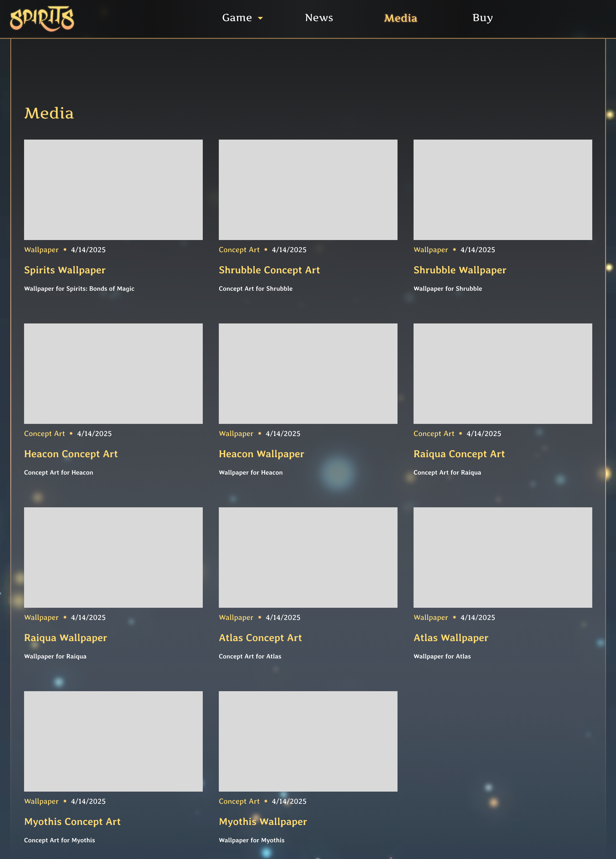Open the Myothis Concept Art thumbnail image

point(113,741)
